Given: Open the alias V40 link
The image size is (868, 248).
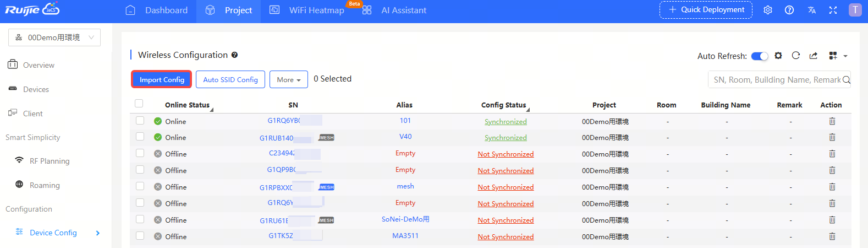Looking at the screenshot, I should pyautogui.click(x=405, y=137).
